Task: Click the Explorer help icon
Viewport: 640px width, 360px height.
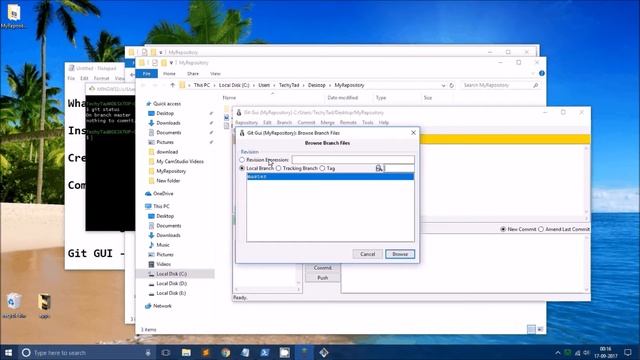Action: 541,73
